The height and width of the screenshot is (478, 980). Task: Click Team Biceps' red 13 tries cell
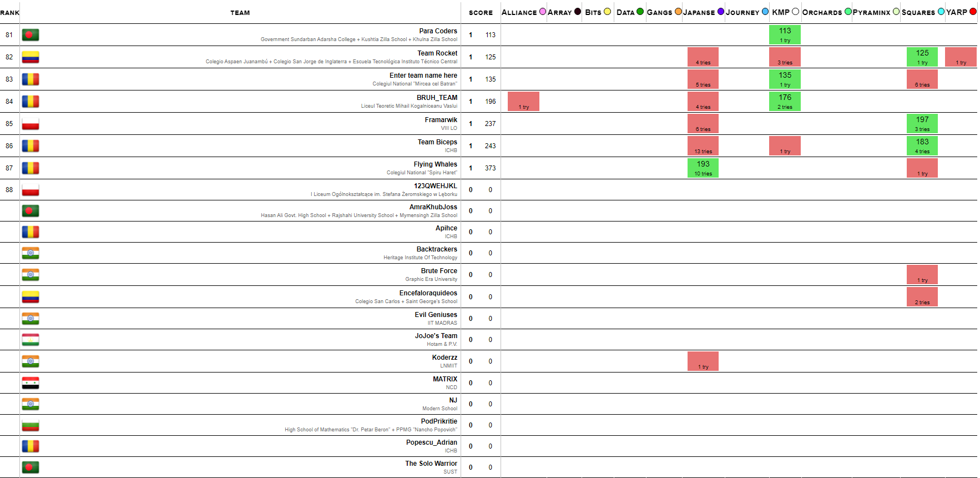click(703, 145)
